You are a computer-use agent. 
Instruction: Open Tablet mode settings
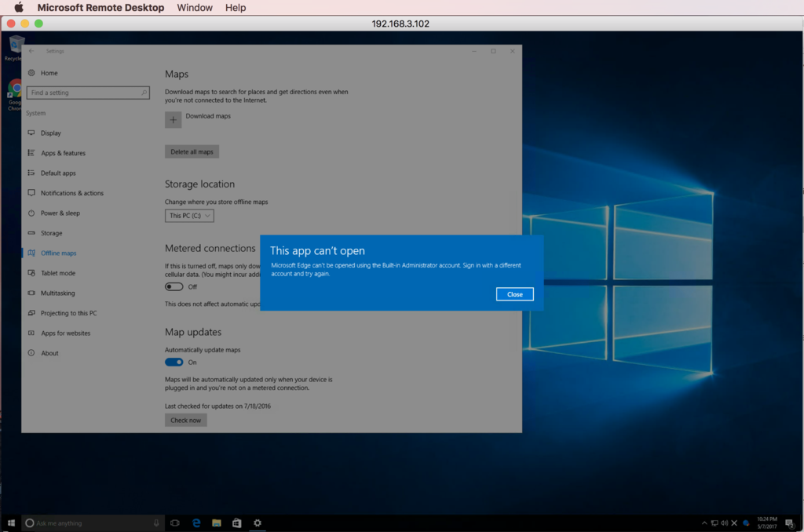coord(58,272)
